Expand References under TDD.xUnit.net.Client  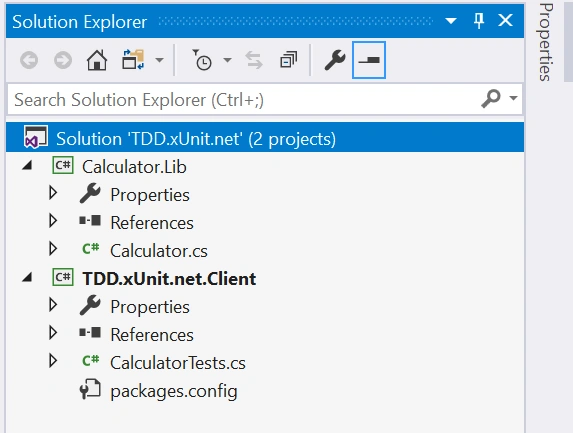(x=53, y=333)
